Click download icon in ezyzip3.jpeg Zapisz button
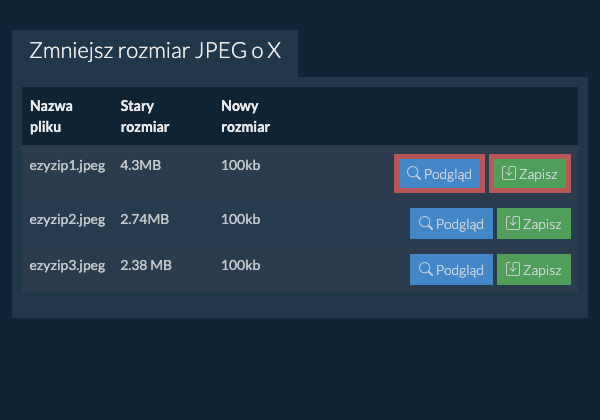 (513, 270)
